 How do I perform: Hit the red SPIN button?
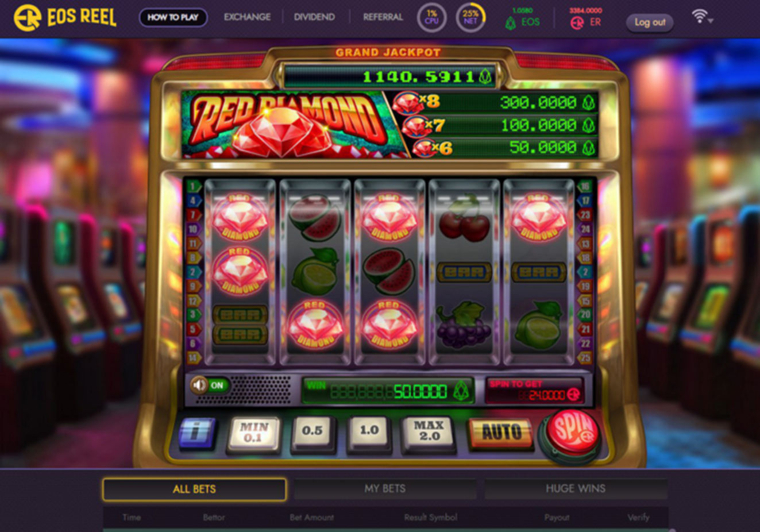(x=572, y=433)
